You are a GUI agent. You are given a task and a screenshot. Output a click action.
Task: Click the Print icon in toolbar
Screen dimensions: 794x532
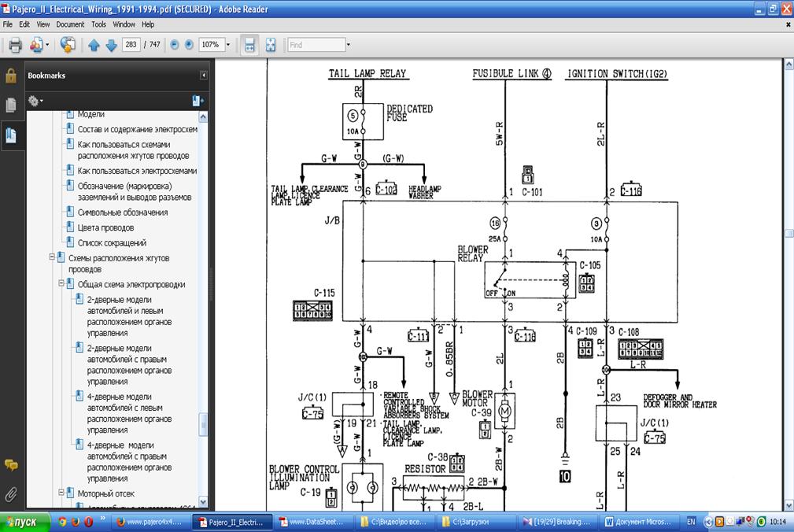click(x=15, y=45)
